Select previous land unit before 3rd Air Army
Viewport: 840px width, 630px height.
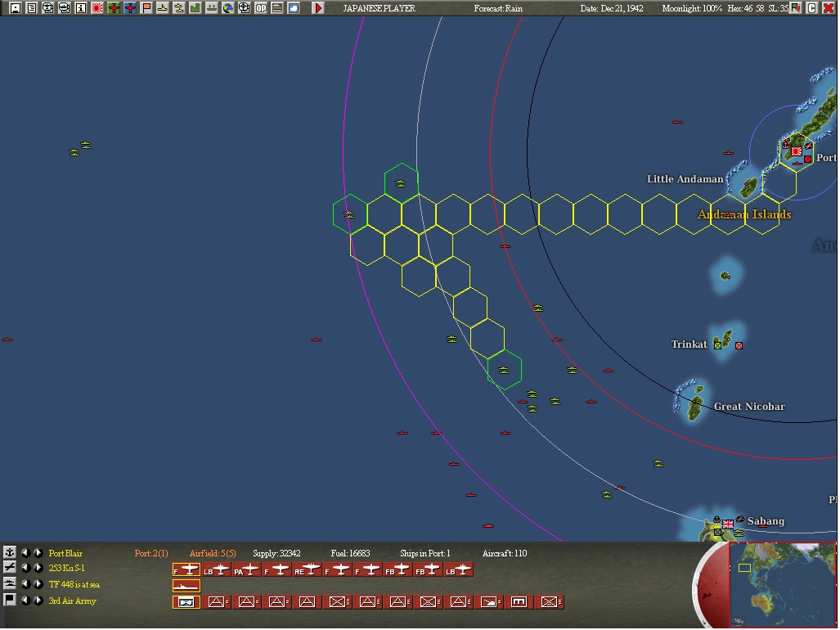pos(25,600)
